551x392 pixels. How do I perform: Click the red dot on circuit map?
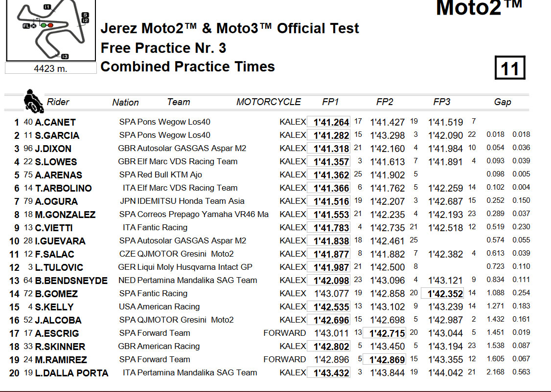[50, 25]
